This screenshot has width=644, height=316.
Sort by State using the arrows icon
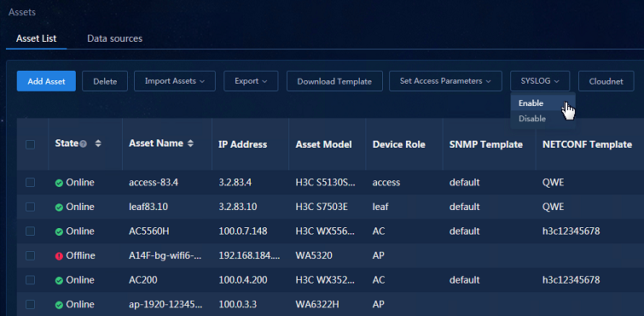(x=98, y=143)
